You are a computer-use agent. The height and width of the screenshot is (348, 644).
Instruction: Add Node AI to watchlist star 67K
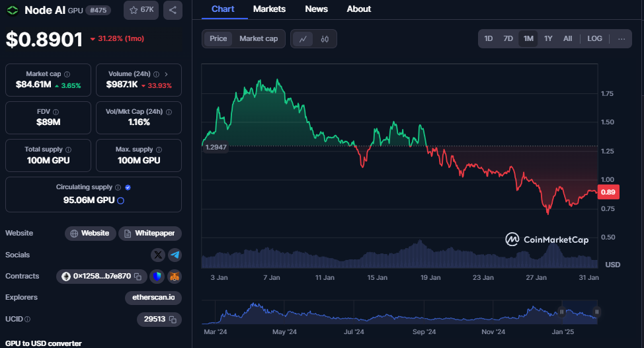(x=141, y=10)
